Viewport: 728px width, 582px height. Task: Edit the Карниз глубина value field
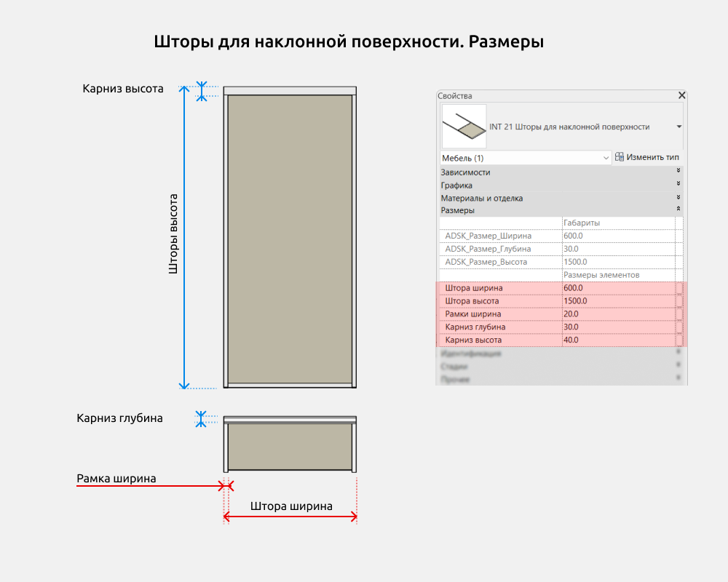pyautogui.click(x=618, y=327)
